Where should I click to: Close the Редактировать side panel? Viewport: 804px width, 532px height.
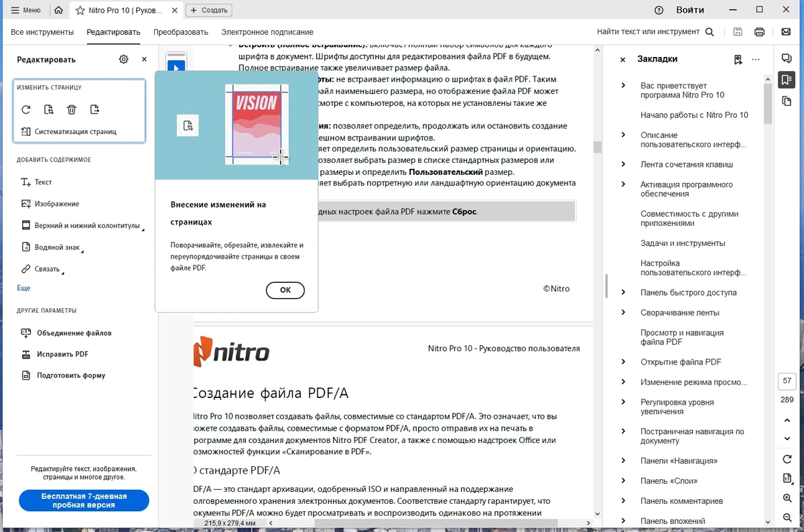[144, 59]
